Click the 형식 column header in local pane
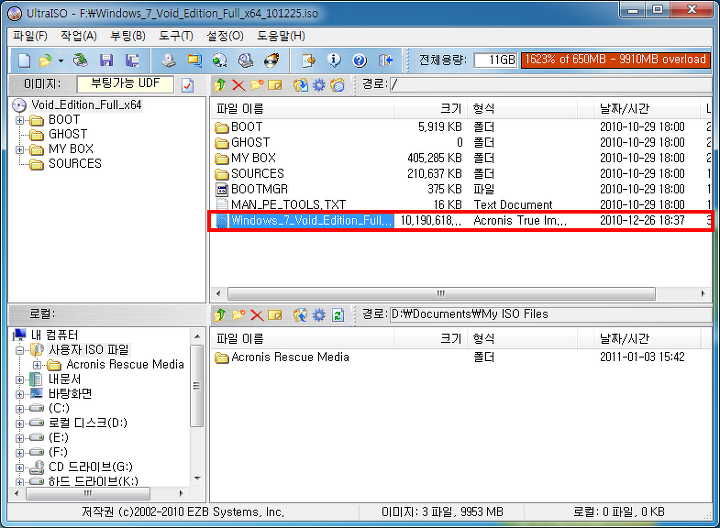Screen dimensions: 720x528 tap(523, 339)
